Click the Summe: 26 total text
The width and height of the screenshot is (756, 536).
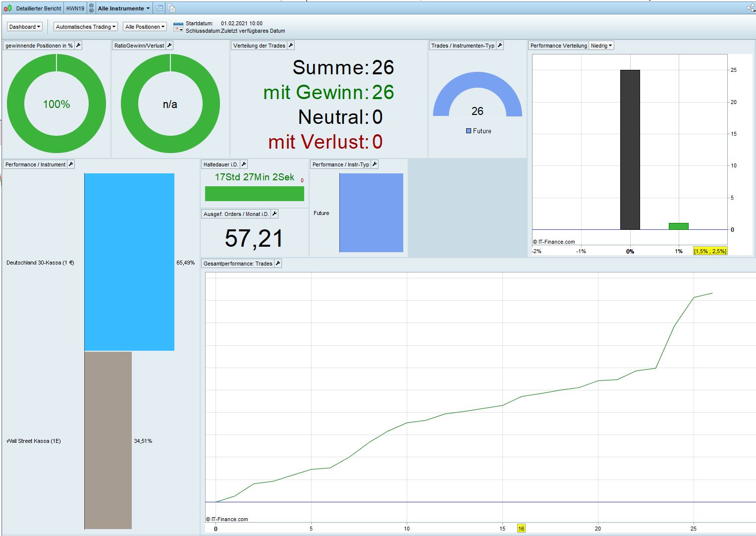tap(343, 67)
